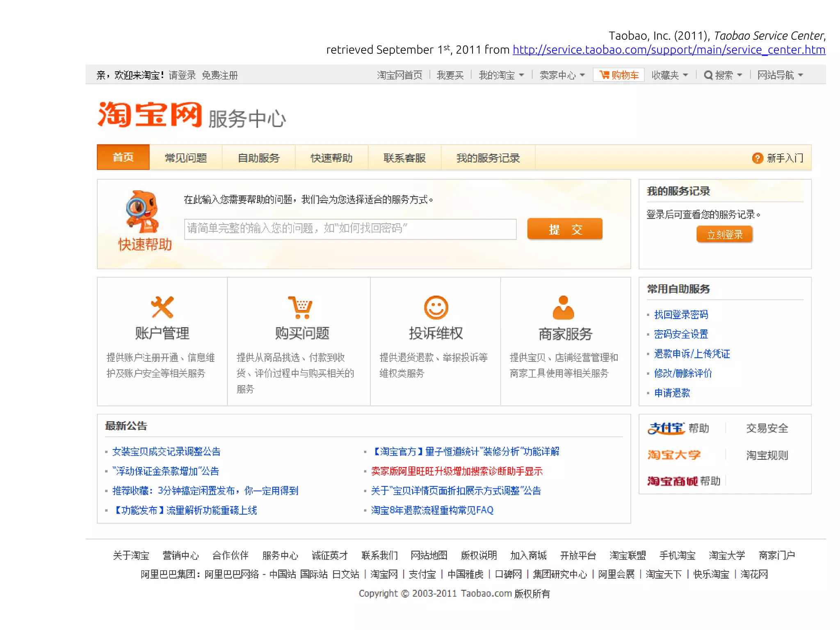Click 联系我们 in the footer
This screenshot has height=630, width=840.
(379, 555)
